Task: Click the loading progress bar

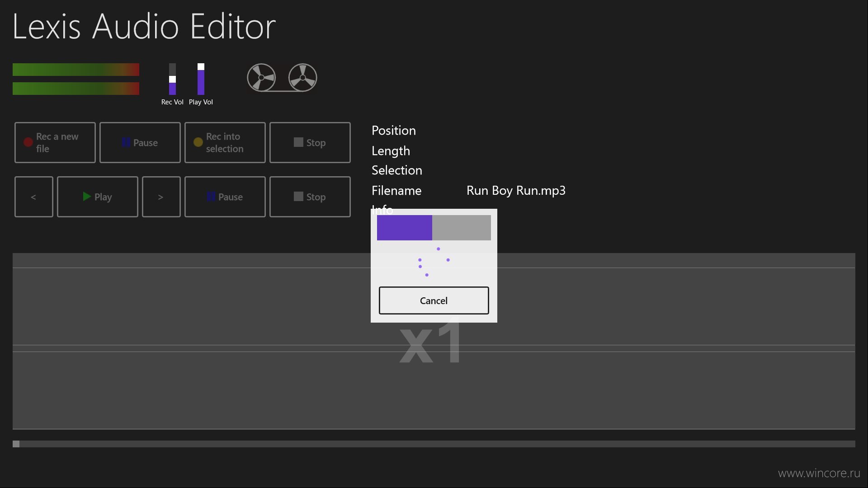Action: [x=434, y=228]
